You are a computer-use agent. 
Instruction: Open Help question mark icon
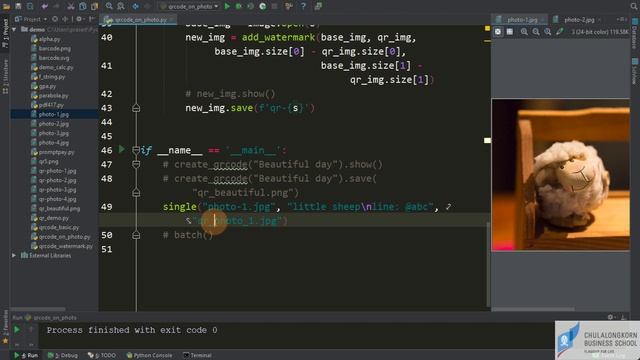click(303, 6)
